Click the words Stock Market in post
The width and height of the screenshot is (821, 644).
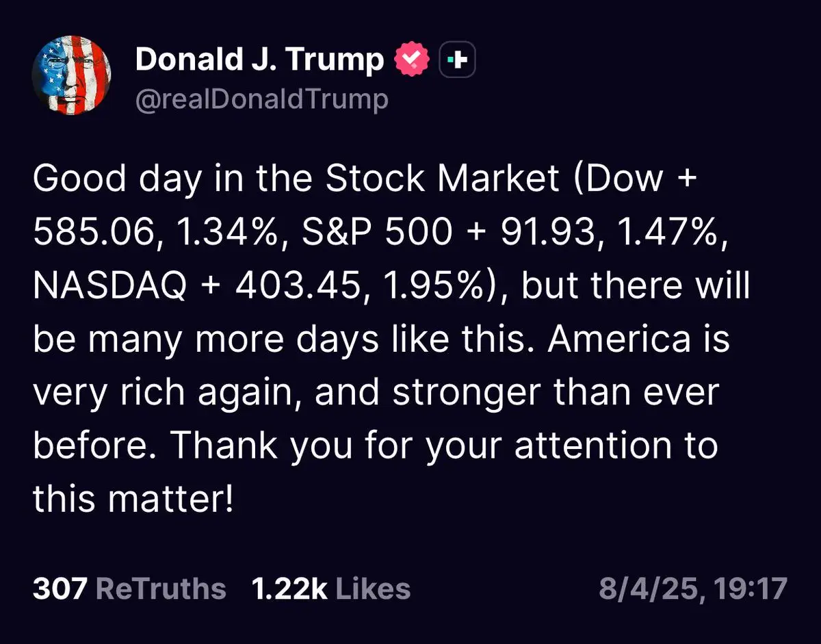443,180
